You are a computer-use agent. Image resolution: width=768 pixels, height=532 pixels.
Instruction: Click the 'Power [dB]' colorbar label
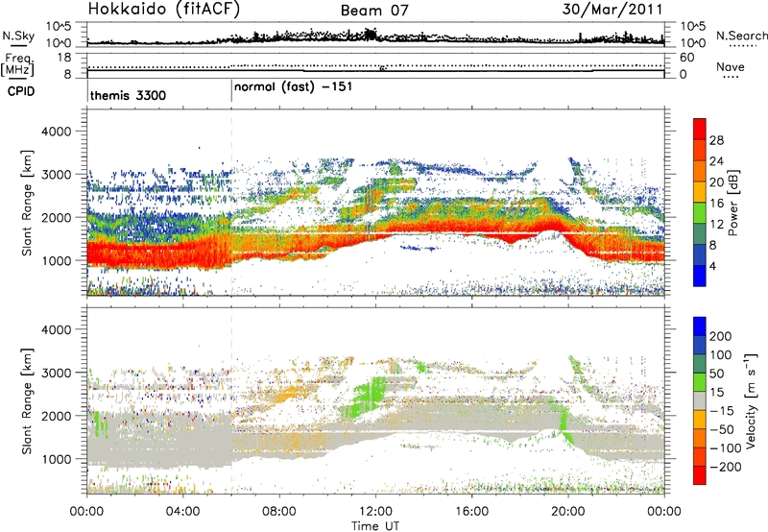(732, 203)
